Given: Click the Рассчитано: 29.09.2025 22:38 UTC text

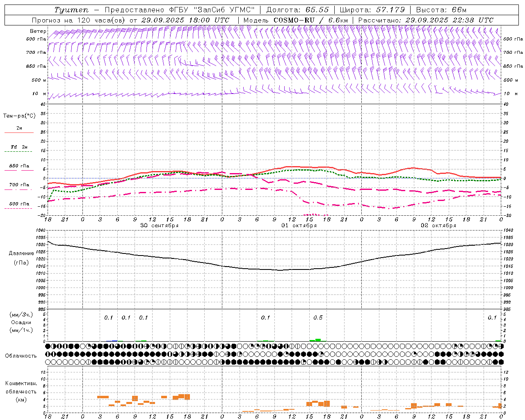Looking at the screenshot, I should [426, 20].
